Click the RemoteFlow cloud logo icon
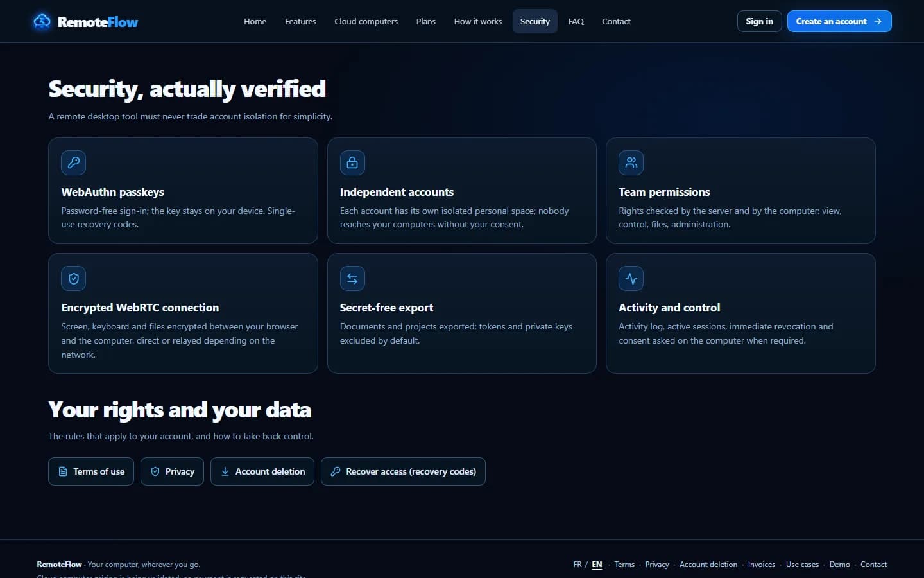Image resolution: width=924 pixels, height=578 pixels. tap(42, 21)
